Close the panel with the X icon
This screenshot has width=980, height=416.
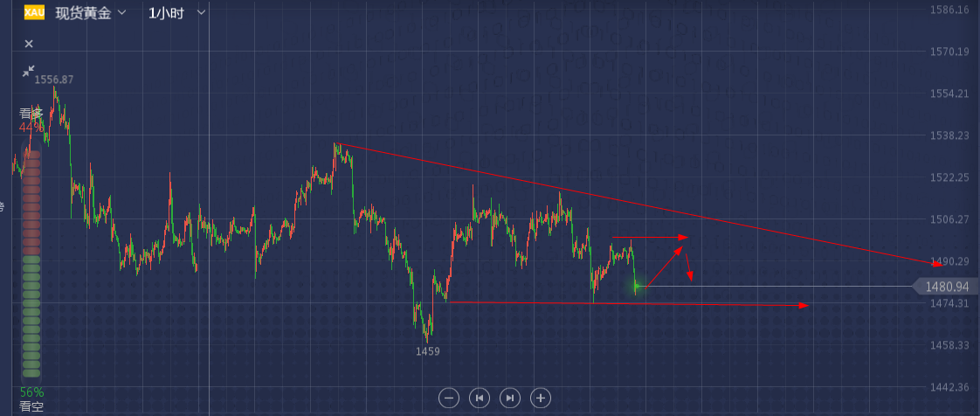(x=29, y=44)
